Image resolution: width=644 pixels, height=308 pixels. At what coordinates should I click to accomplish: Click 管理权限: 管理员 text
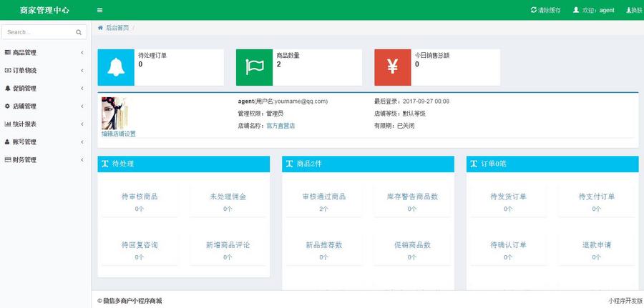(x=260, y=114)
